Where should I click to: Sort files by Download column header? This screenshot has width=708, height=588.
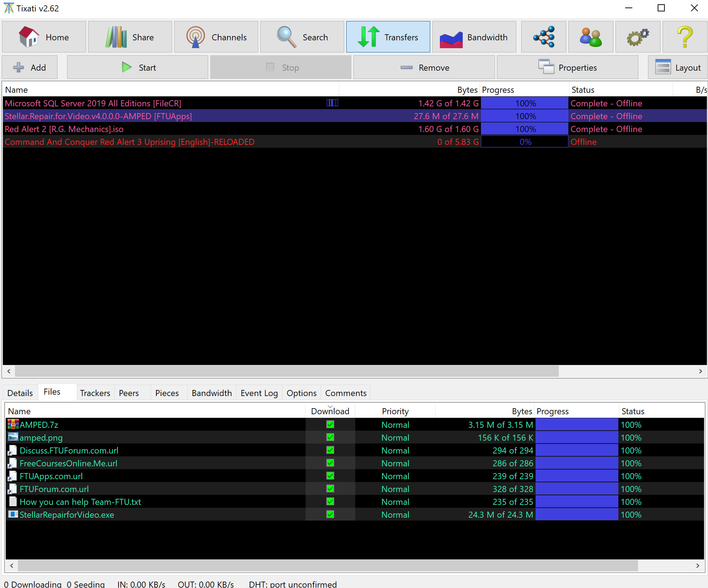pos(330,411)
